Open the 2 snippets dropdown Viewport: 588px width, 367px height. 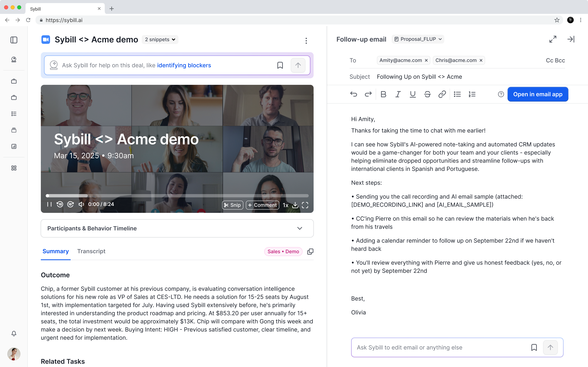[x=160, y=40]
